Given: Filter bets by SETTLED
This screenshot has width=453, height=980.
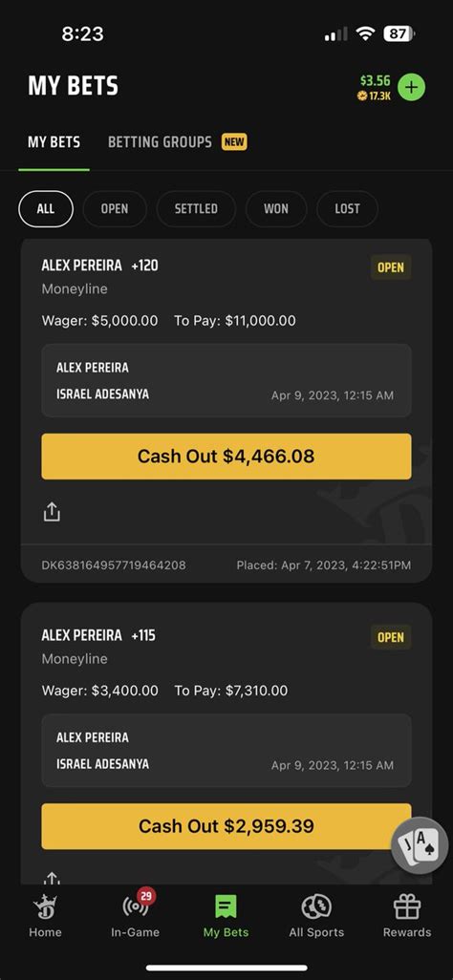Looking at the screenshot, I should [x=196, y=209].
